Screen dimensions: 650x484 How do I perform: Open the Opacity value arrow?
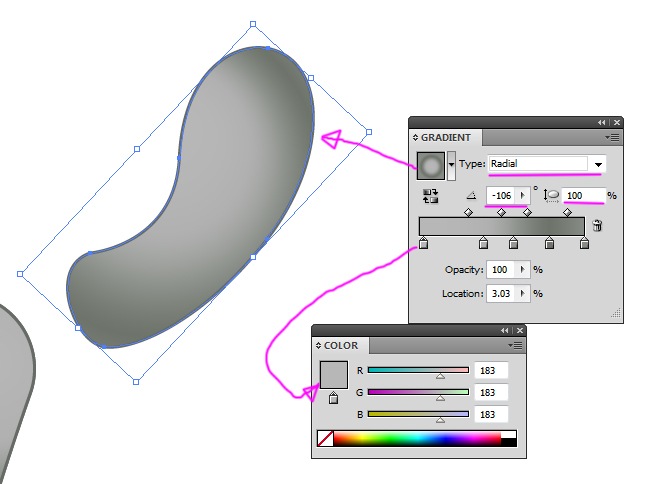point(523,270)
